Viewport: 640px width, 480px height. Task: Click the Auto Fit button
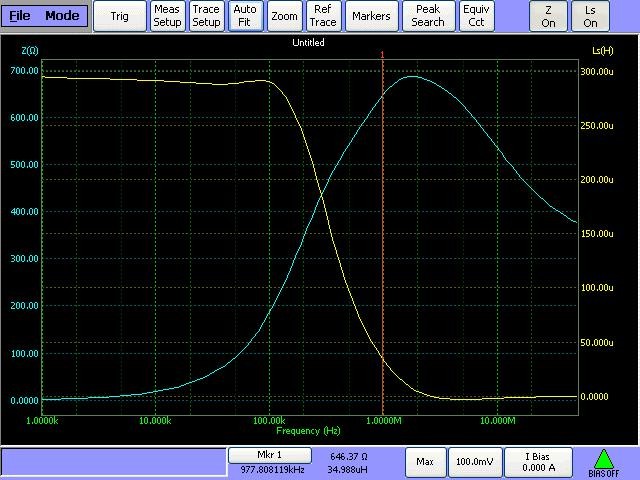point(244,16)
